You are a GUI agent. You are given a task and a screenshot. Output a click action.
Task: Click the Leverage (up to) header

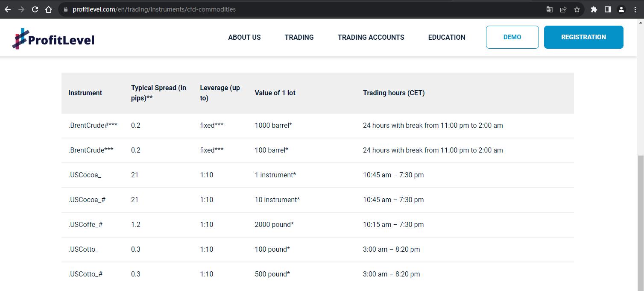tap(220, 93)
